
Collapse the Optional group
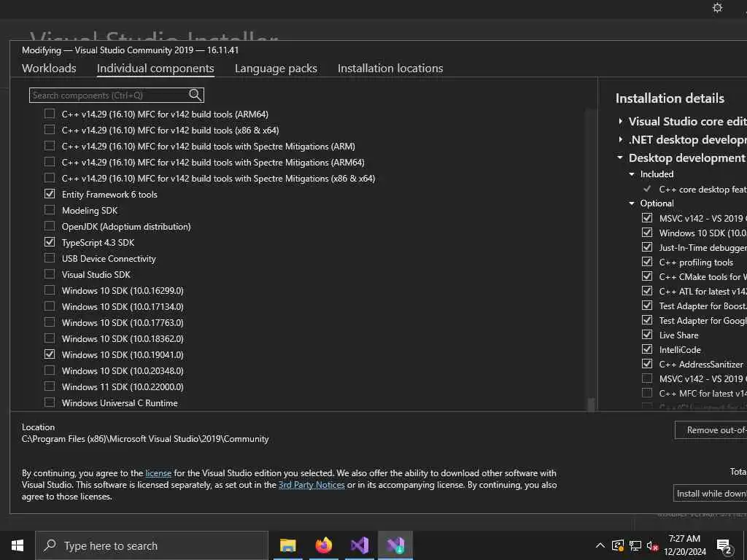point(632,203)
